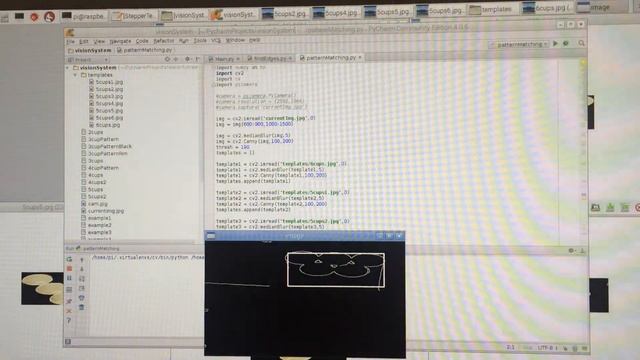Open the help question mark in the Run panel
640x360 pixels.
(x=69, y=321)
